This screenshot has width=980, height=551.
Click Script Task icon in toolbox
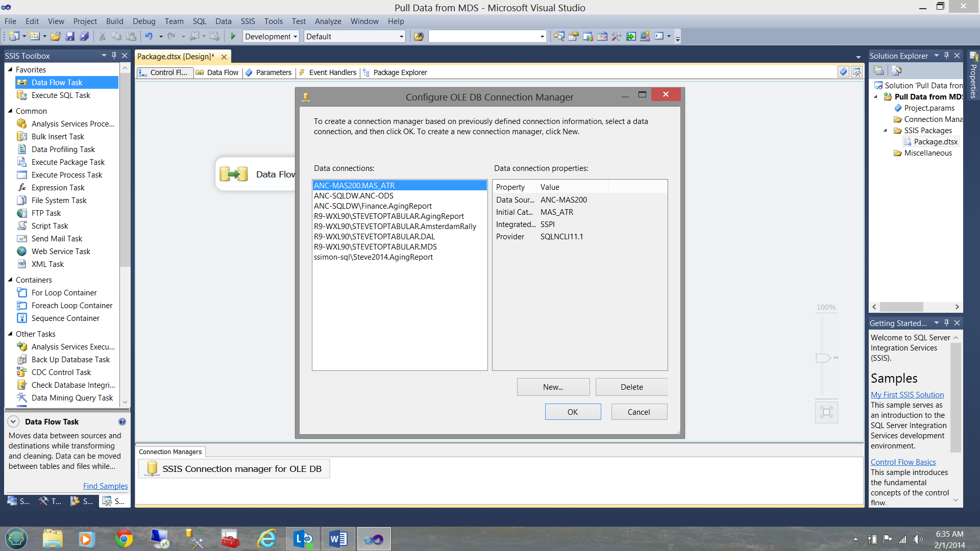coord(22,226)
